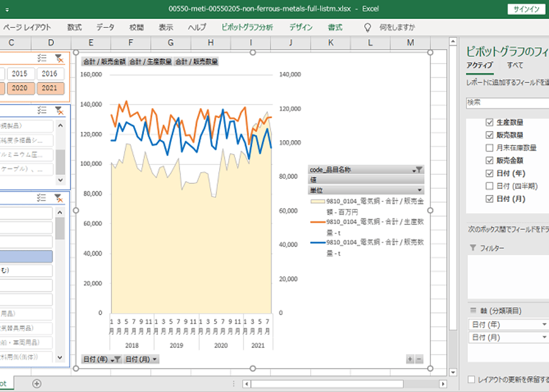Image resolution: width=549 pixels, height=392 pixels.
Task: Enable the 月末在庫数量 field checkbox
Action: coord(490,148)
